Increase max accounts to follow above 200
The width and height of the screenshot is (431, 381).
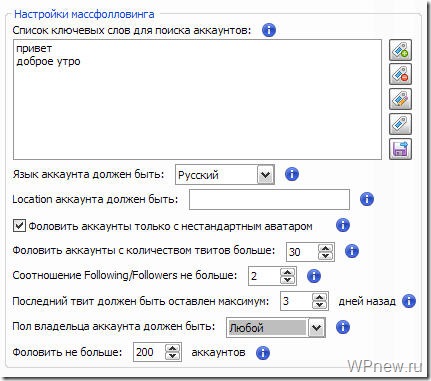(x=172, y=348)
